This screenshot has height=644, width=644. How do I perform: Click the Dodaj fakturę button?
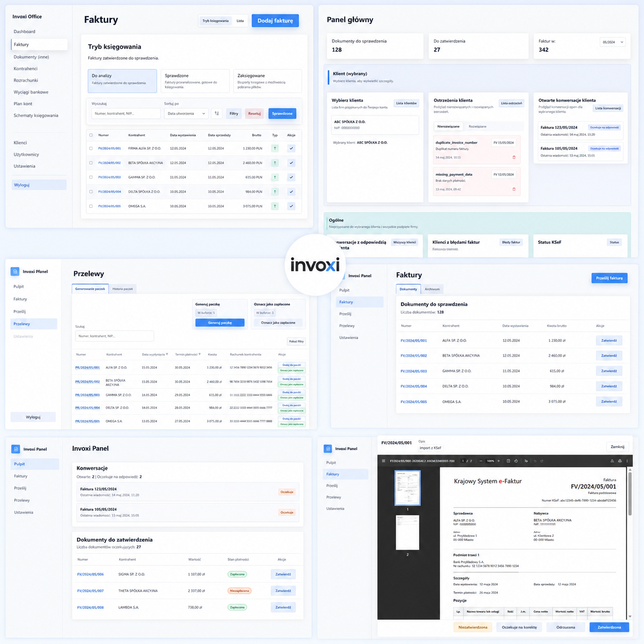click(x=275, y=21)
